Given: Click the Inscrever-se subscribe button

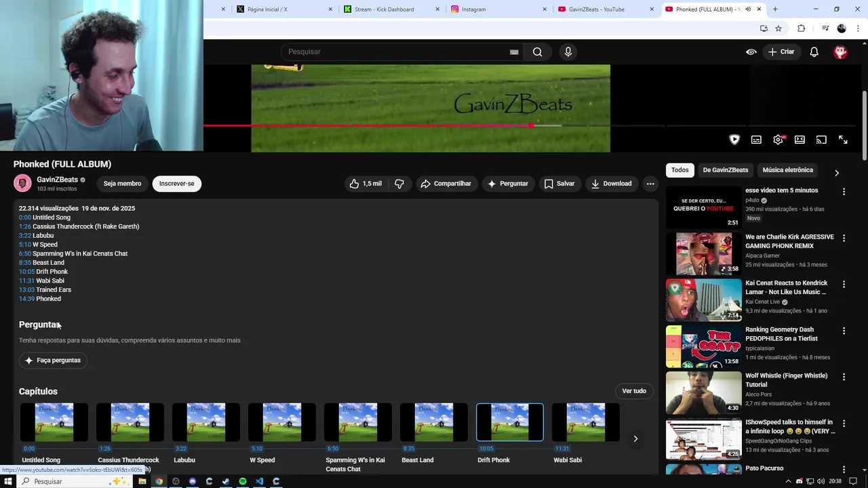Looking at the screenshot, I should coord(176,184).
